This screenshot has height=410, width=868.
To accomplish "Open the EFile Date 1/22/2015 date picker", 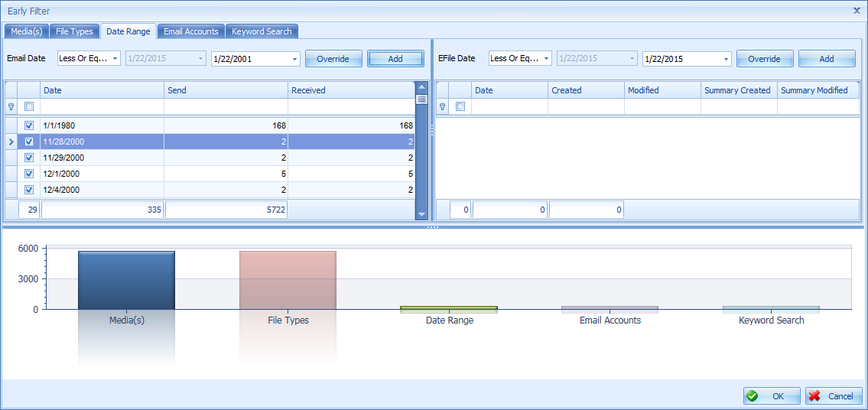I will tap(726, 59).
